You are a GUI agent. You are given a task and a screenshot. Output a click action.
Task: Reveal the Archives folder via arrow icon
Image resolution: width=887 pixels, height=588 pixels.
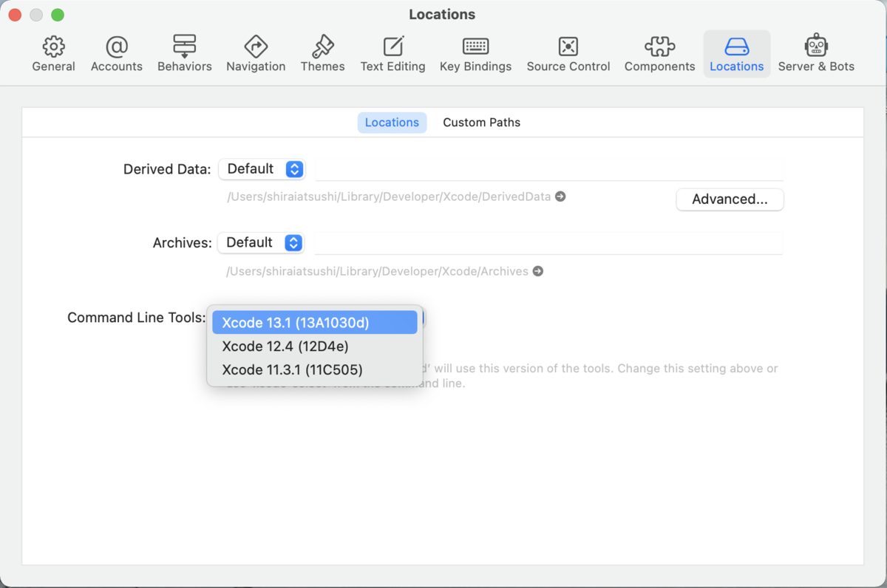coord(538,271)
